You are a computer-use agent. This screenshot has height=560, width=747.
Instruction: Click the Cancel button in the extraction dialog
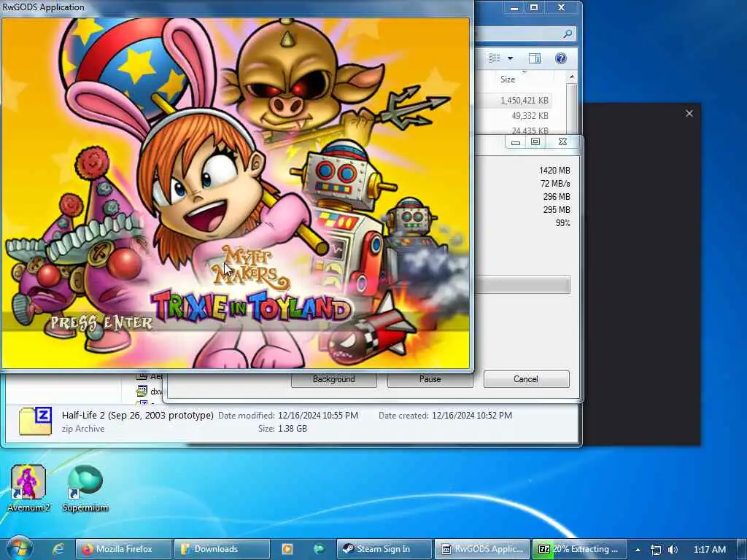526,379
